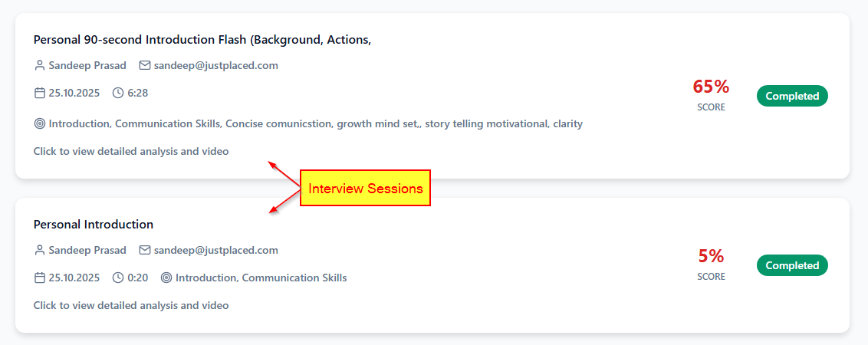Image resolution: width=868 pixels, height=345 pixels.
Task: Click the Completed badge beside the 65% score
Action: pyautogui.click(x=792, y=97)
